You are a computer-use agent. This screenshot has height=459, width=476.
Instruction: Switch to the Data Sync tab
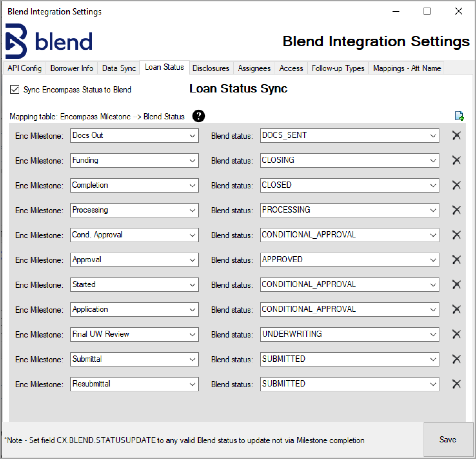point(119,68)
